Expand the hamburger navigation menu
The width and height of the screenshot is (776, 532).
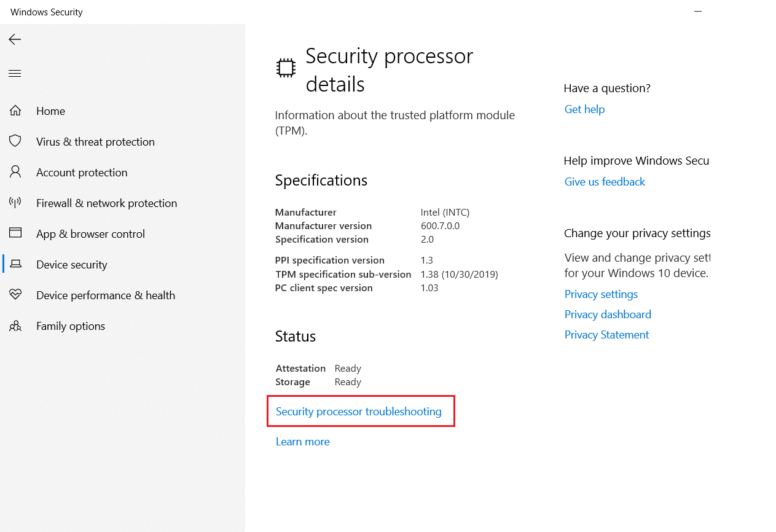[15, 74]
